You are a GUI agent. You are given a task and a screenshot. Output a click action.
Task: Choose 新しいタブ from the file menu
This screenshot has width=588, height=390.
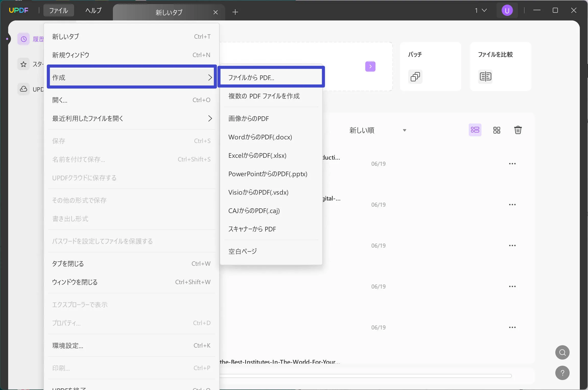point(132,37)
